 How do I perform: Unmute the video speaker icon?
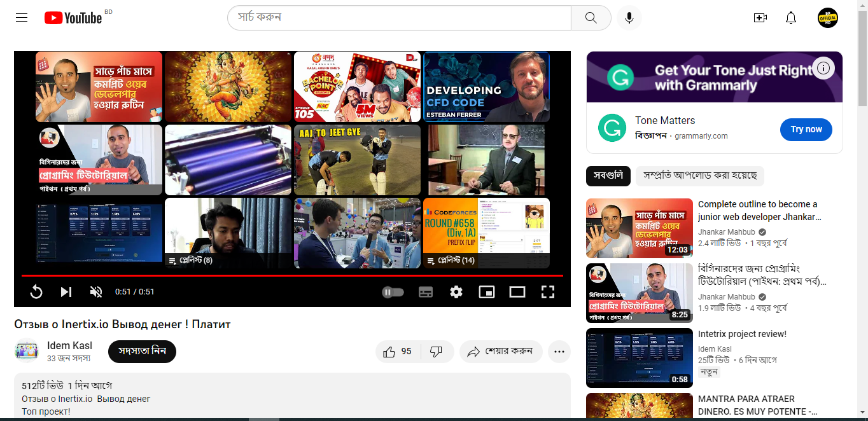coord(96,292)
